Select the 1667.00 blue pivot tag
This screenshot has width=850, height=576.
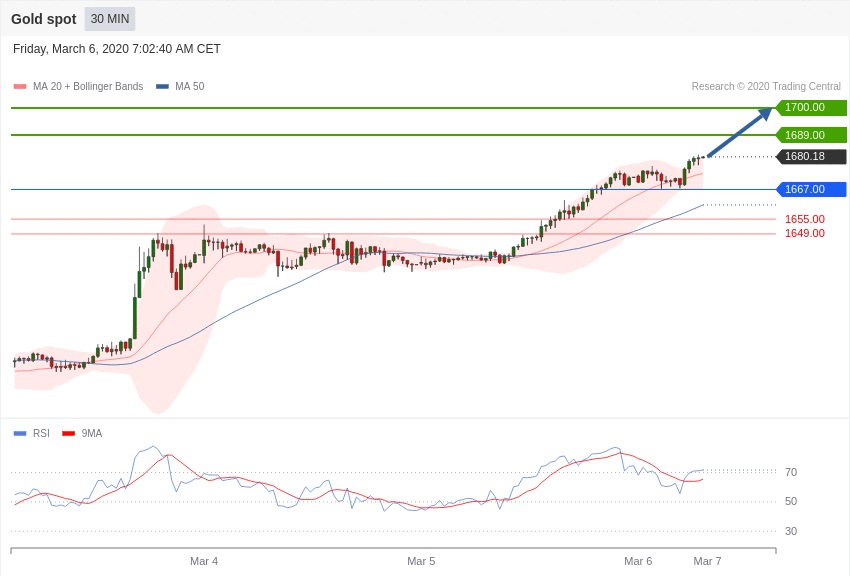(811, 189)
